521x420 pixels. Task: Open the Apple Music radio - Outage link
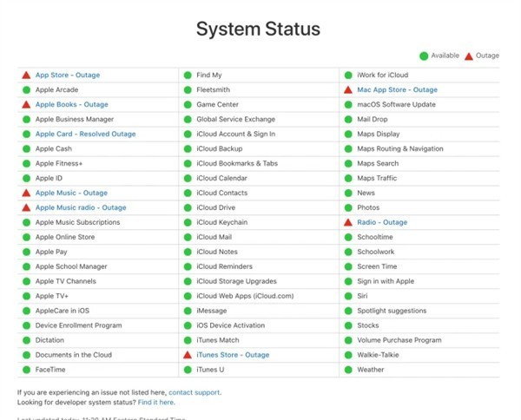[x=81, y=208]
